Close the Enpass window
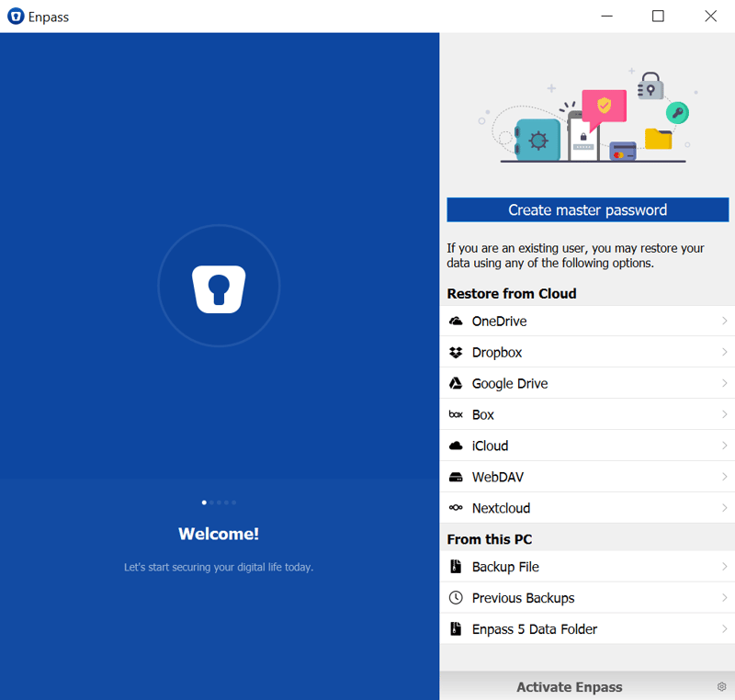Image resolution: width=735 pixels, height=700 pixels. pyautogui.click(x=710, y=17)
